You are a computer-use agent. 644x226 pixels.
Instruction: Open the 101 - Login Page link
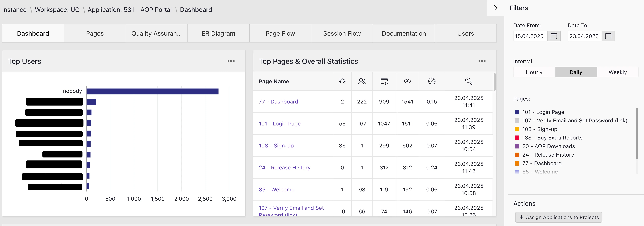pos(280,123)
